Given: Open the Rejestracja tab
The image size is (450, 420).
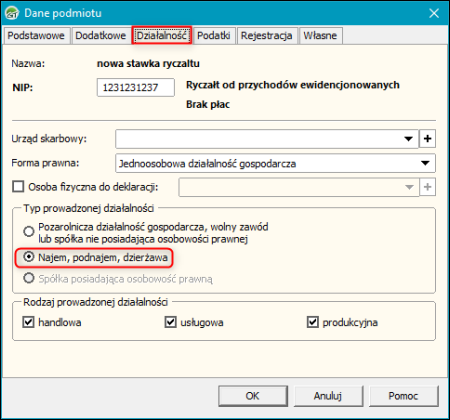Looking at the screenshot, I should 266,36.
